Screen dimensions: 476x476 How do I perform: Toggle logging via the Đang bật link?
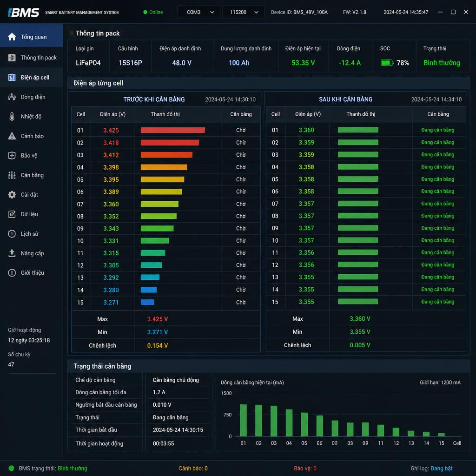[442, 468]
